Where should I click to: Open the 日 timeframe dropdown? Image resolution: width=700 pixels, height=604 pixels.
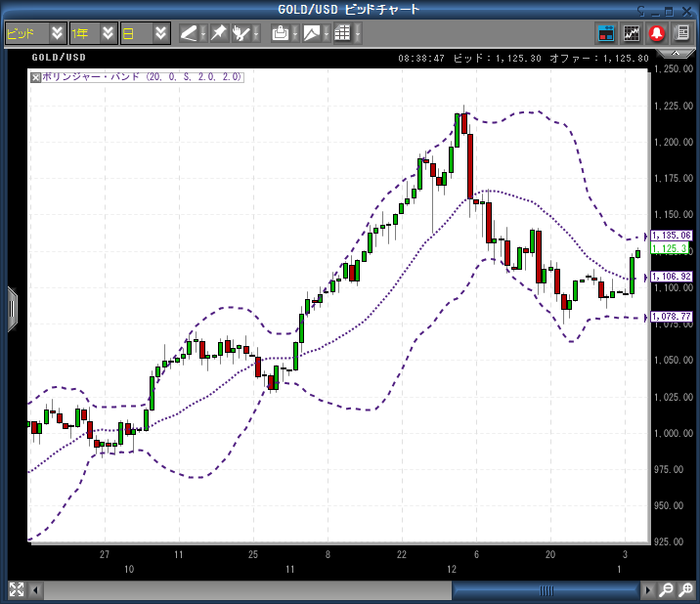tap(161, 33)
